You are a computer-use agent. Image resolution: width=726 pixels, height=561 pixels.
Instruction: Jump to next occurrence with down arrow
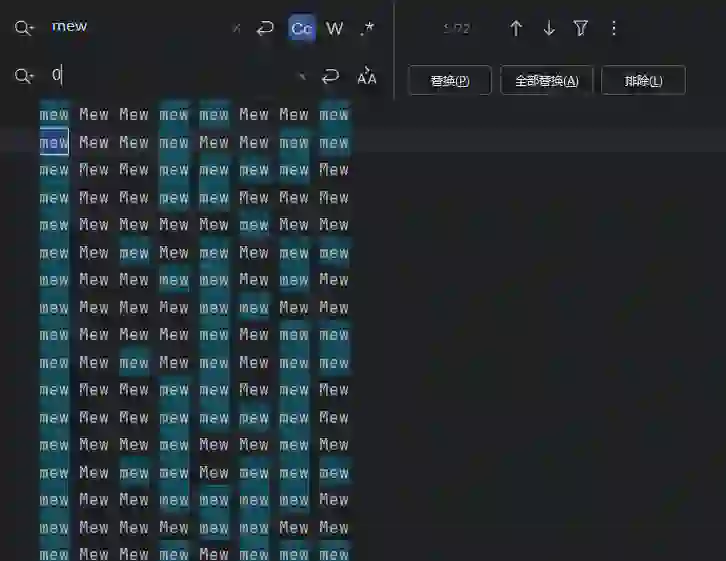pos(549,29)
